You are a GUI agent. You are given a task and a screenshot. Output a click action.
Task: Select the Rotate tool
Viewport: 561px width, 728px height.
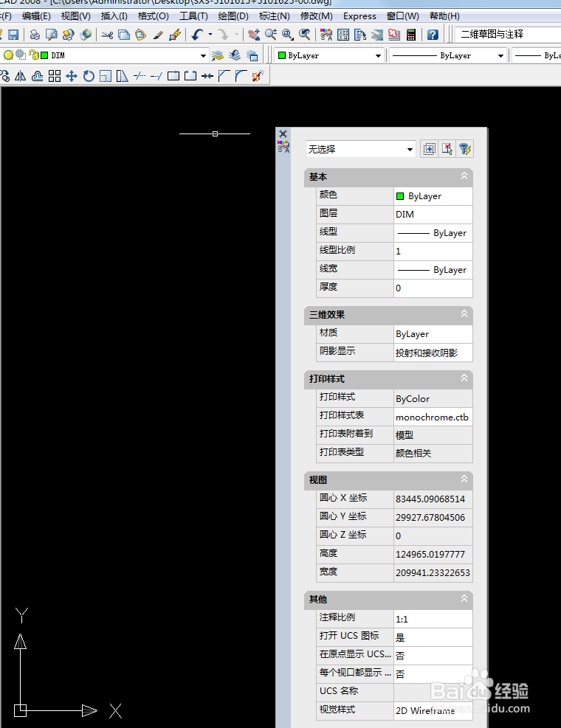[x=89, y=76]
